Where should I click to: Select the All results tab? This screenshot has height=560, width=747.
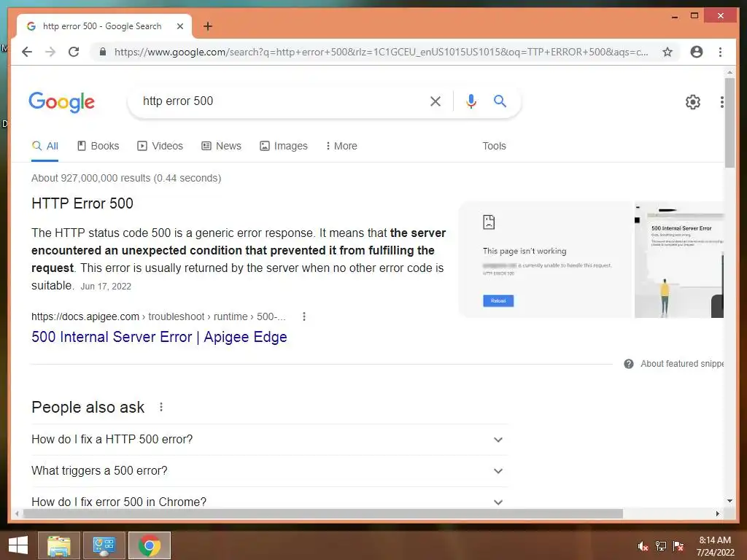[x=45, y=146]
